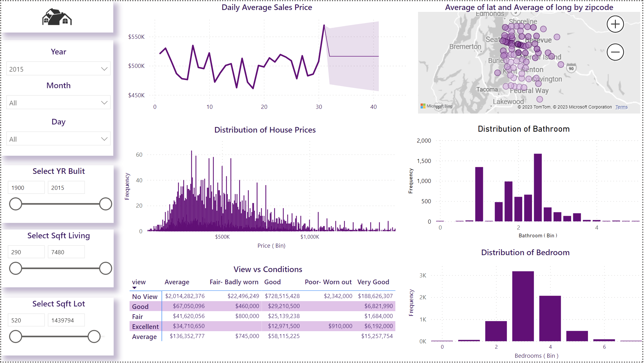The image size is (644, 364).
Task: Click the sort arrow under view column
Action: tap(135, 288)
